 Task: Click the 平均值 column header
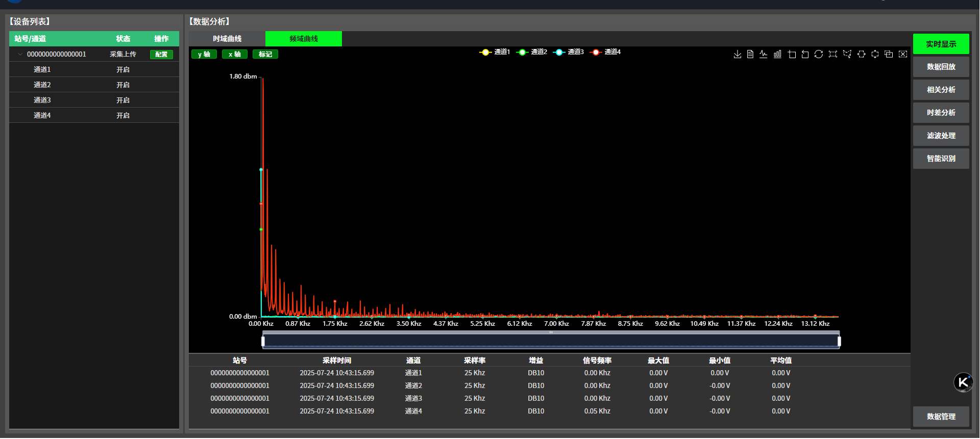tap(781, 360)
